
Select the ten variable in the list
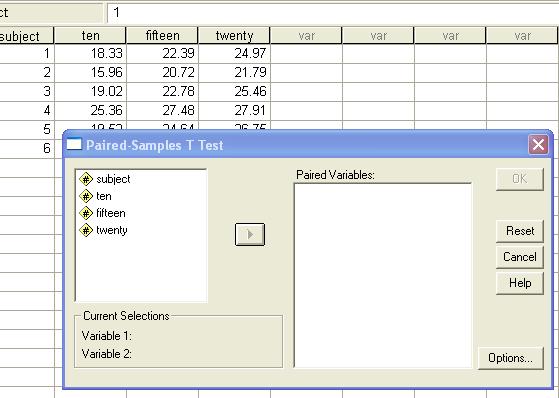[x=95, y=196]
